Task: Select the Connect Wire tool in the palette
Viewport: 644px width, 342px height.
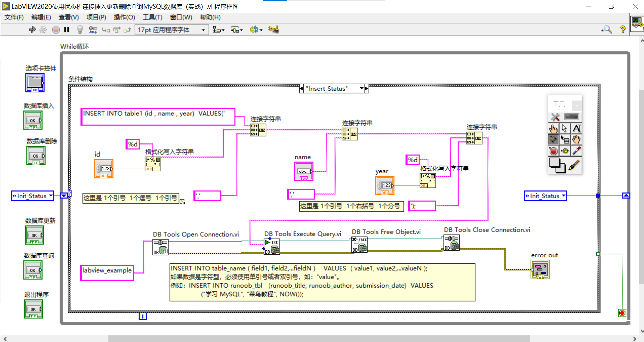Action: (x=554, y=140)
